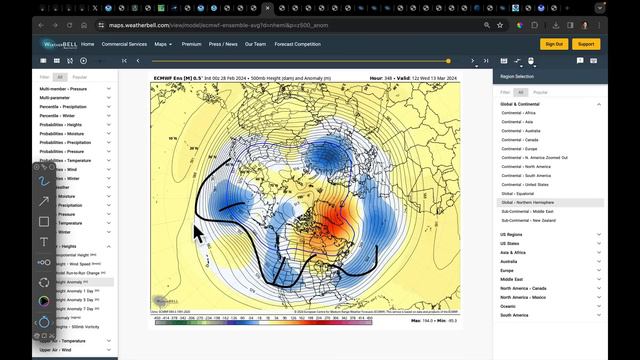
Task: Click the timer icon in annotation bar
Action: coord(44,322)
